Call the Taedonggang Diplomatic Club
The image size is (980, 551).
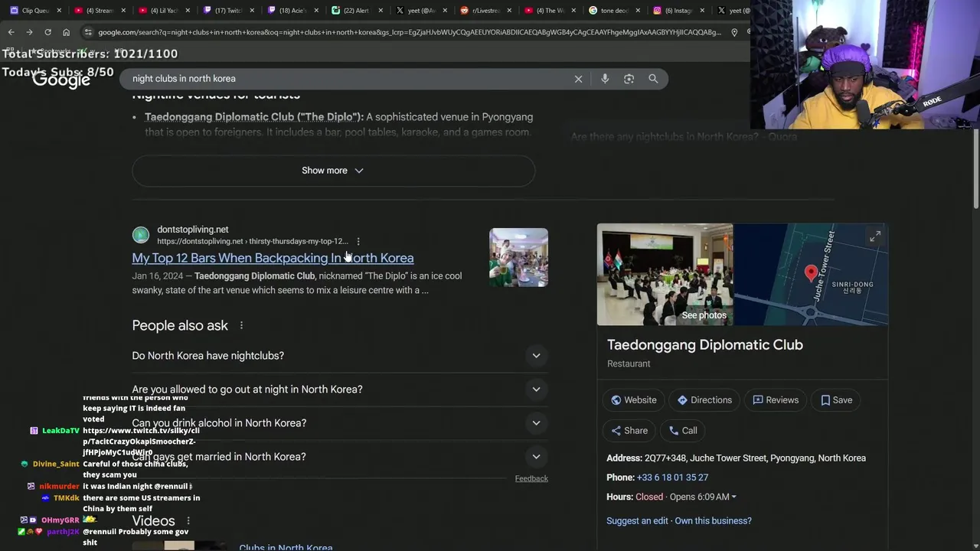(683, 431)
